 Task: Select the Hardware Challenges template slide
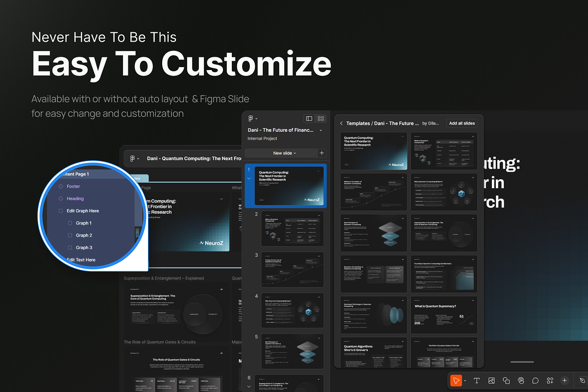374,315
